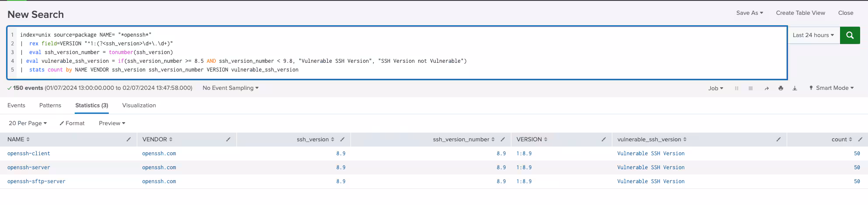Pause the running search job
868x205 pixels.
[x=736, y=88]
